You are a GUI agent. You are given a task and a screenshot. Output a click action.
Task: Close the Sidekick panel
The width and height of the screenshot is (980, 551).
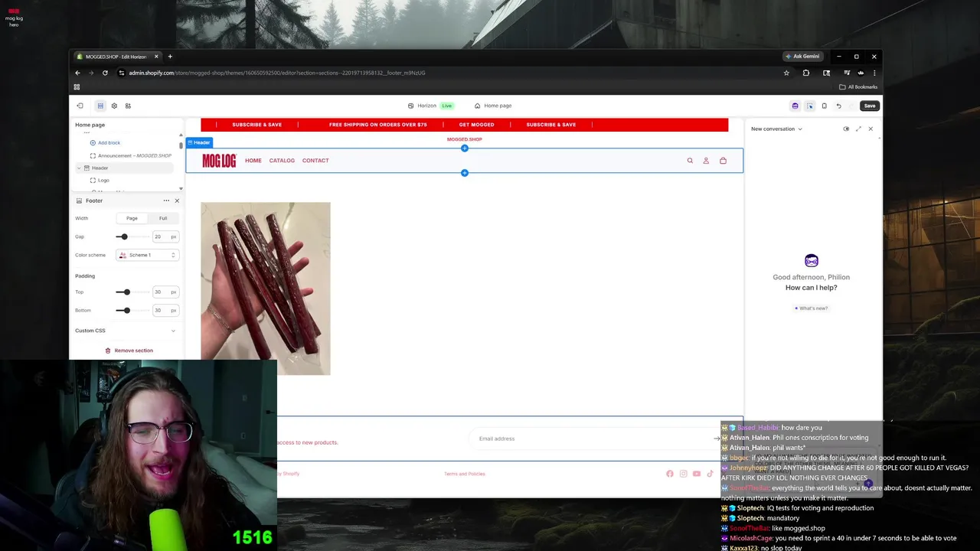[871, 129]
